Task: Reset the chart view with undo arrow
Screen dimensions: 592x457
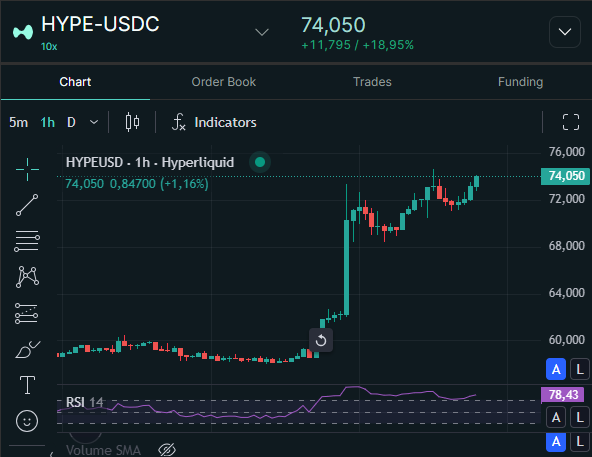Action: [x=321, y=340]
